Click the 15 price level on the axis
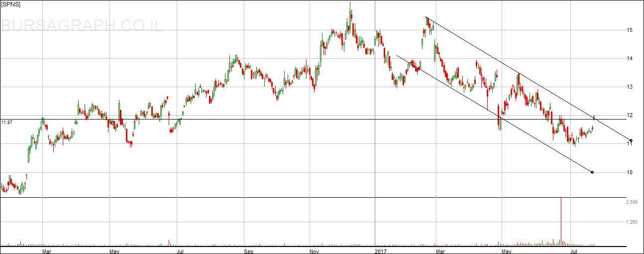Viewport: 644px width, 254px height. [x=630, y=30]
